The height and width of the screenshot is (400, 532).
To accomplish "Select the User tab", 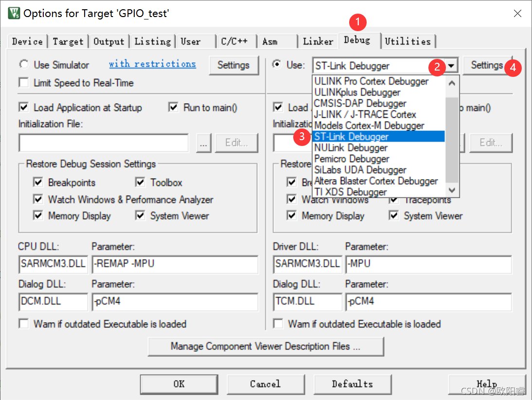I will pos(195,41).
